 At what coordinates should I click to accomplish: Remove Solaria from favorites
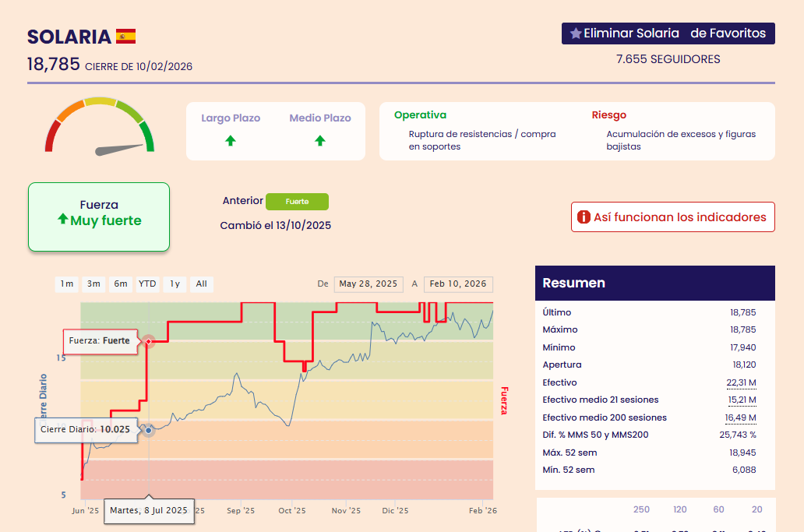[668, 33]
